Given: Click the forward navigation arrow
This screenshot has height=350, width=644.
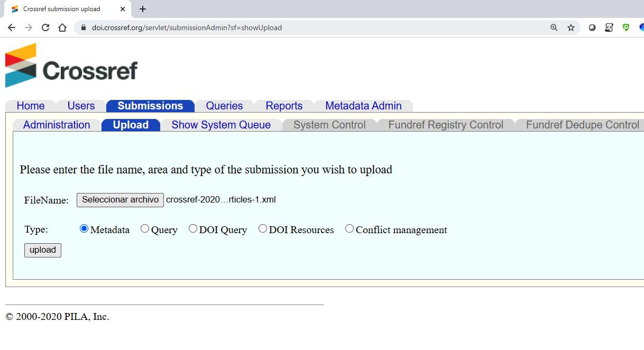Looking at the screenshot, I should (28, 27).
